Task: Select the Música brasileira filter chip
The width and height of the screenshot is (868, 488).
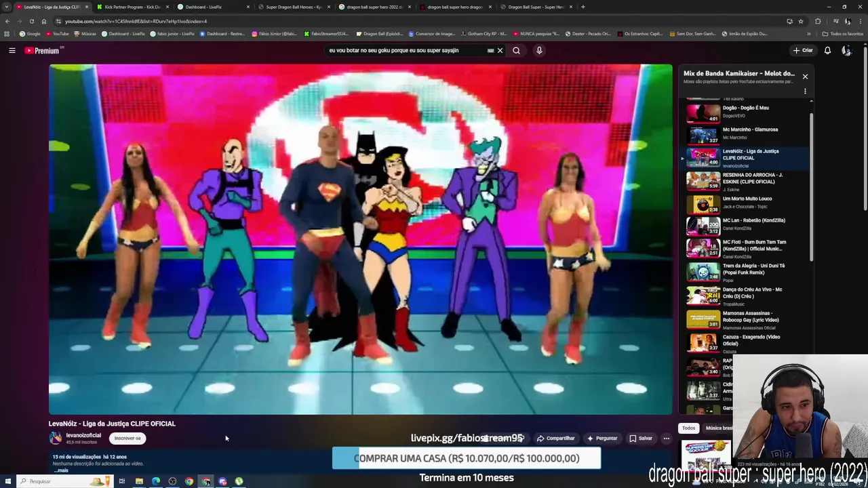Action: 719,428
